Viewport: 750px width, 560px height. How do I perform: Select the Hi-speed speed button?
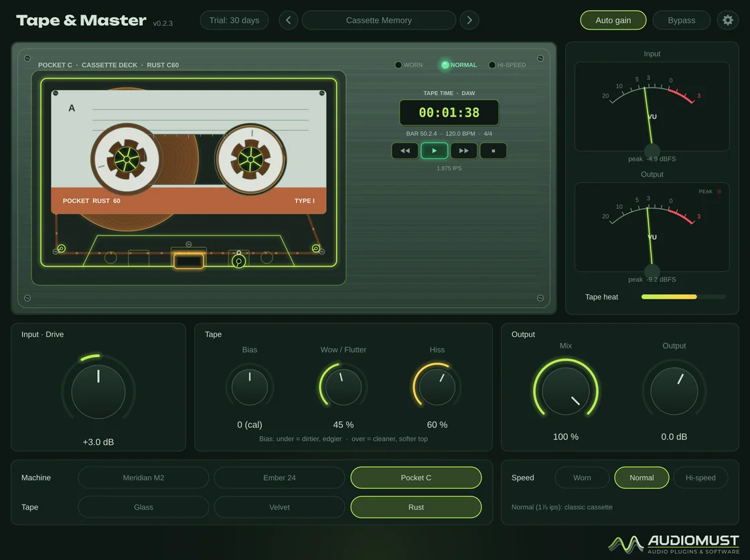(700, 478)
